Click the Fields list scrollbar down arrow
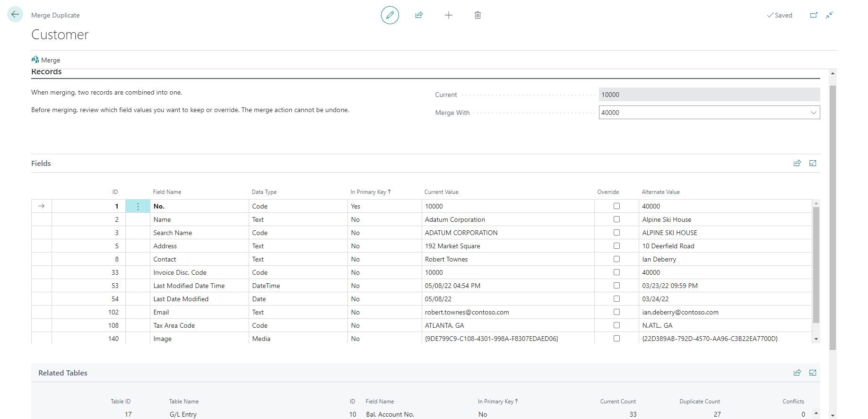 click(816, 339)
